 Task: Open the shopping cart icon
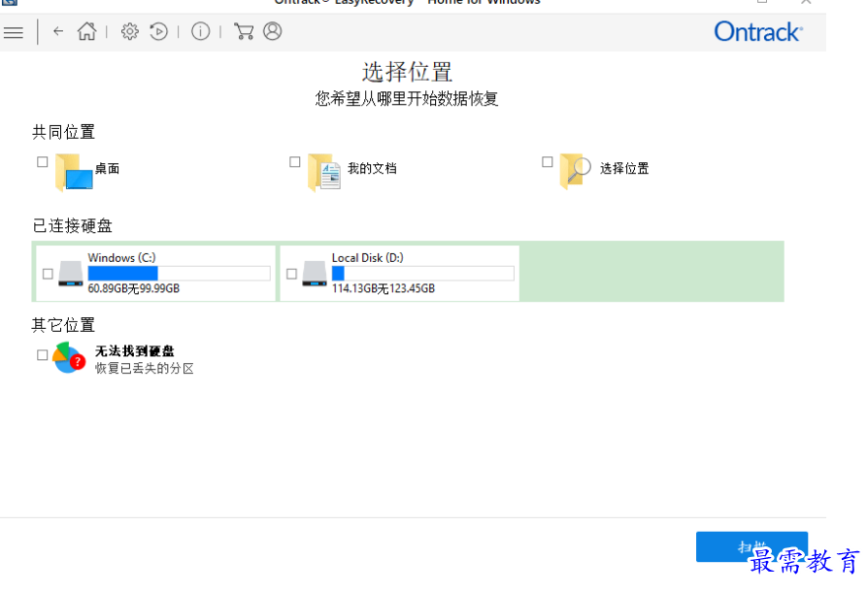244,31
